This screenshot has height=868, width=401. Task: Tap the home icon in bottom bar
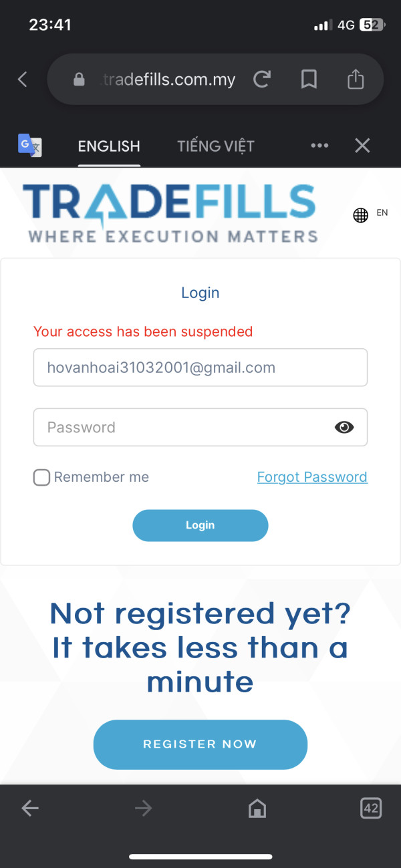coord(257,809)
